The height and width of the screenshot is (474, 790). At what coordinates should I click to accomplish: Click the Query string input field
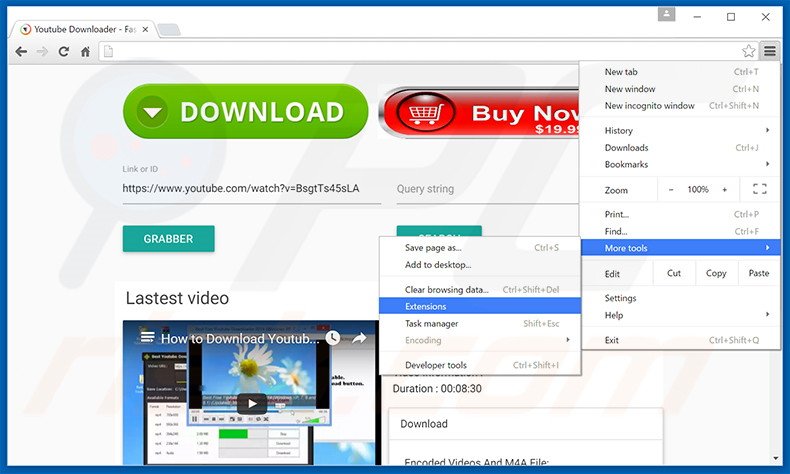(487, 189)
